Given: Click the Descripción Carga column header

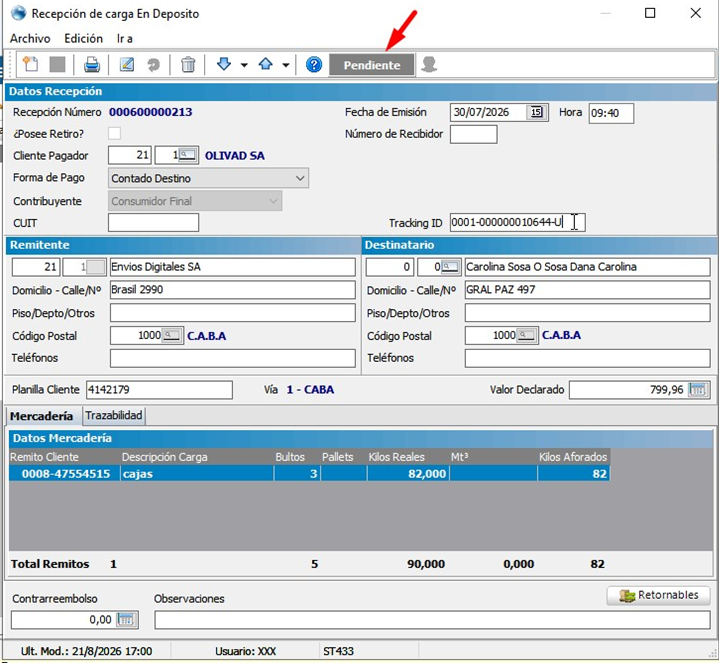Looking at the screenshot, I should [x=197, y=457].
